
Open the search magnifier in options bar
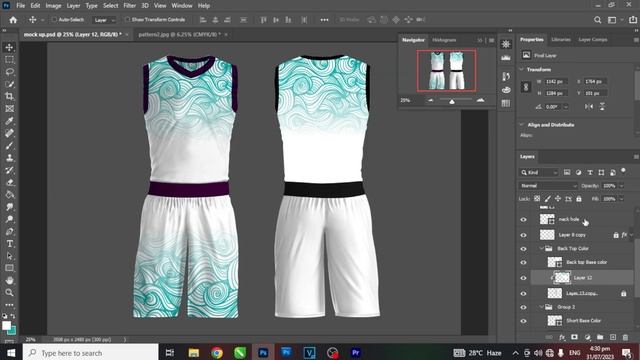[598, 20]
